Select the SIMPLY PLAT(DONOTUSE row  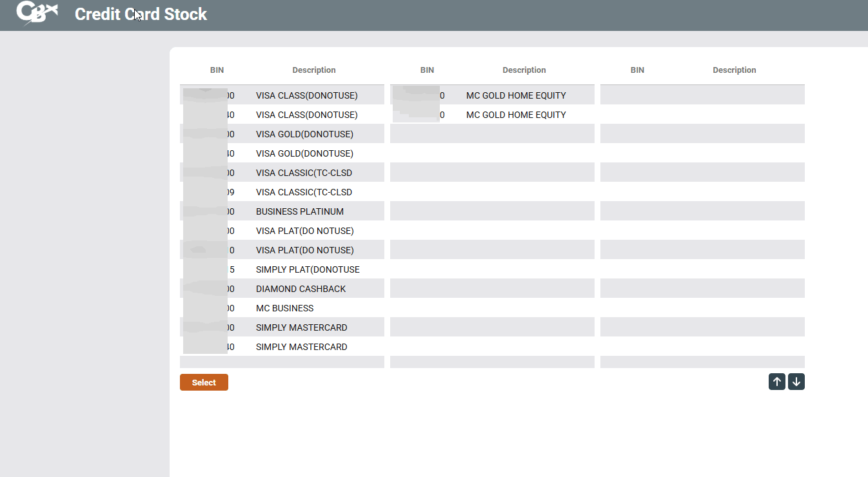[x=308, y=269]
